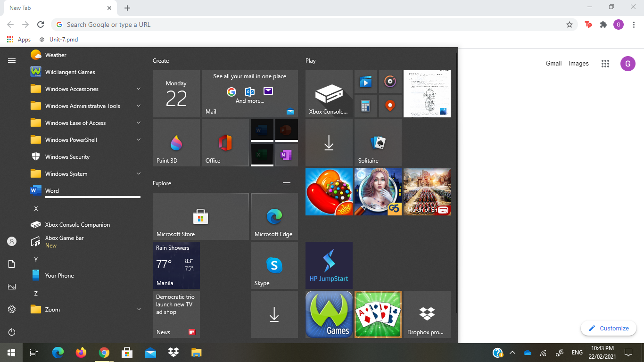The width and height of the screenshot is (644, 362).
Task: Click Customize on the New Tab page
Action: pyautogui.click(x=609, y=329)
